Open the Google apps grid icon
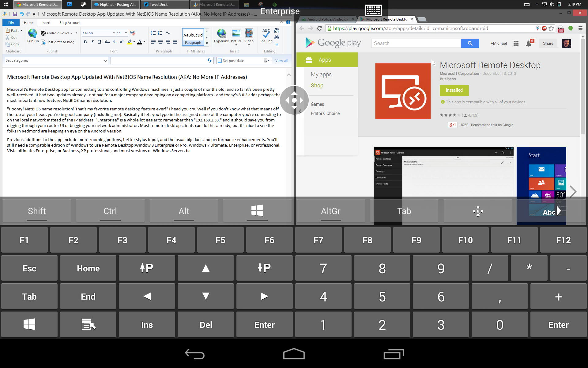The height and width of the screenshot is (368, 588). pyautogui.click(x=516, y=44)
